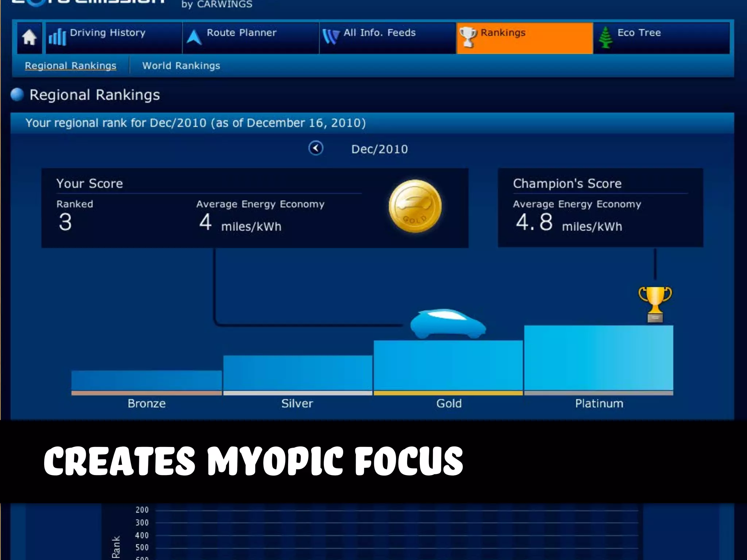Click the champion's 4.8 miles/kWh value
This screenshot has width=747, height=560.
569,223
